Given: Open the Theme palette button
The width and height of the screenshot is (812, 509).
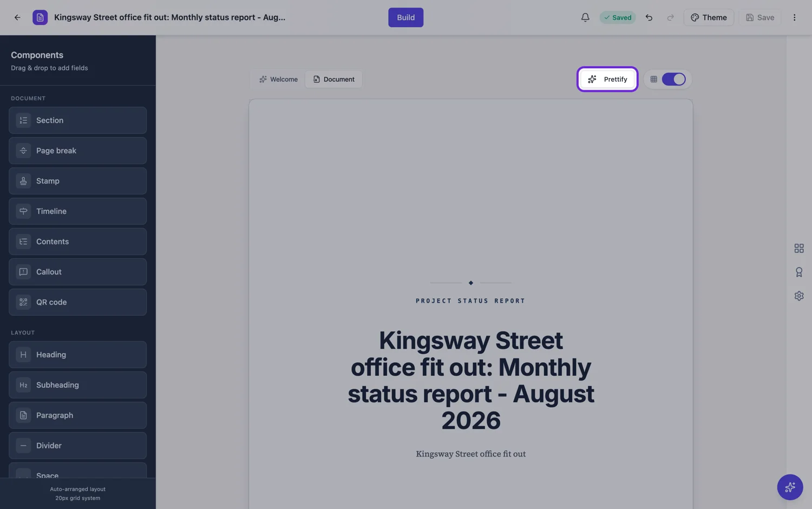Looking at the screenshot, I should (709, 17).
